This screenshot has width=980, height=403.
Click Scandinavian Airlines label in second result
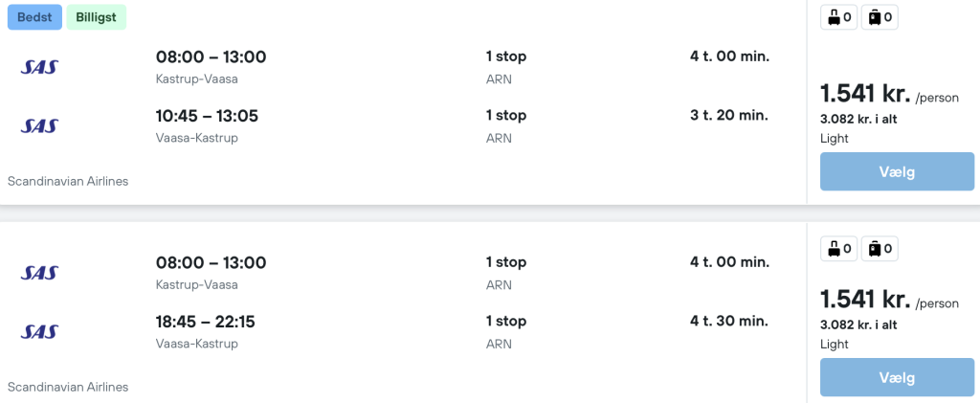pos(68,387)
